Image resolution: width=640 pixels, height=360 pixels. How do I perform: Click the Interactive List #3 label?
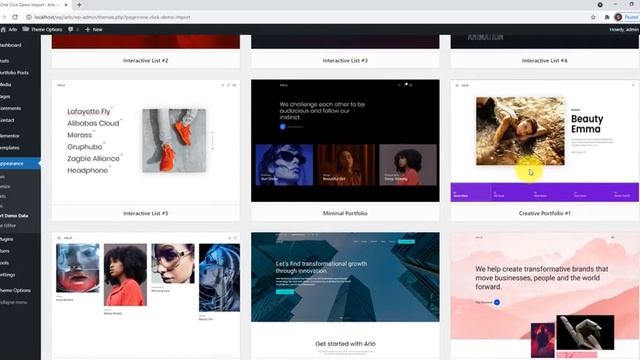pos(345,60)
